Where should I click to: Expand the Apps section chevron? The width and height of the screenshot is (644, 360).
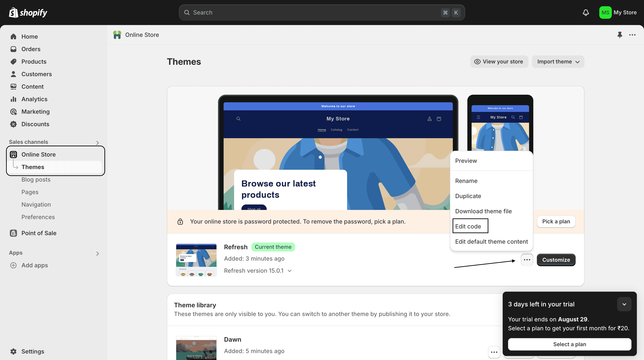click(97, 253)
